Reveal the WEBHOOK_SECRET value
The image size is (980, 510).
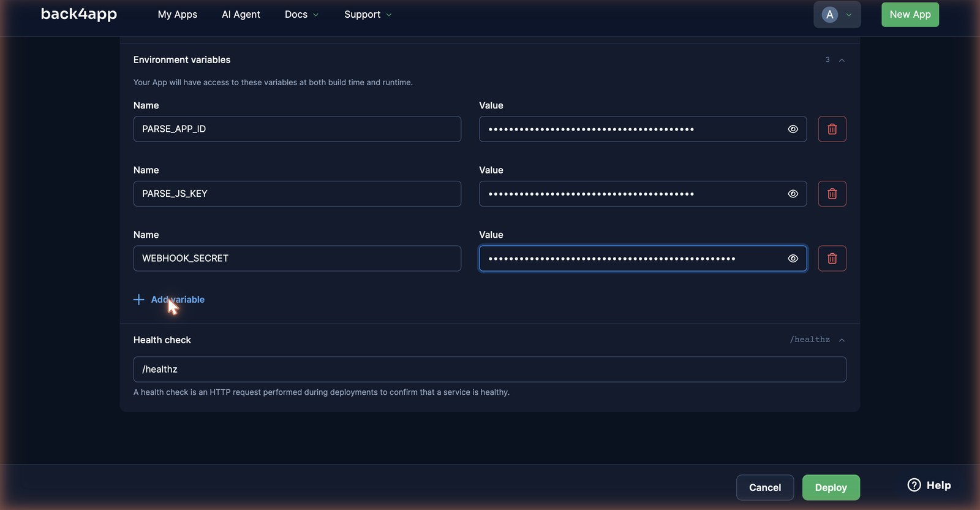(x=793, y=259)
